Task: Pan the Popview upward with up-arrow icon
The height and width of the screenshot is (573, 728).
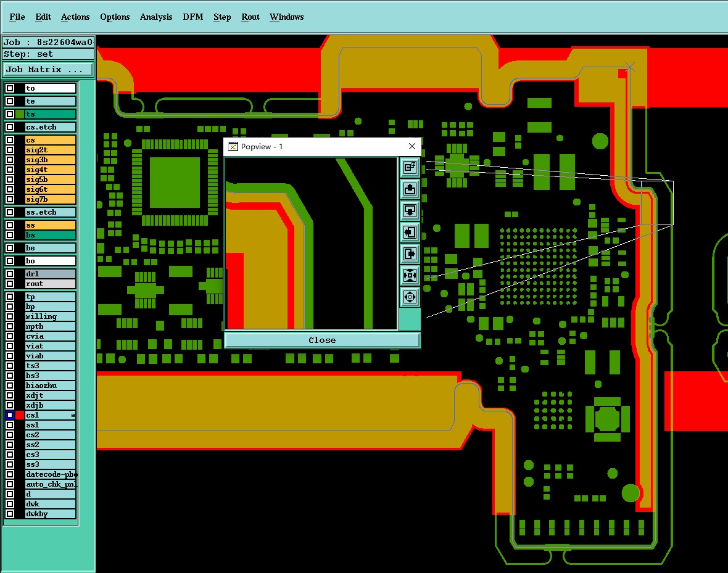Action: pyautogui.click(x=410, y=189)
